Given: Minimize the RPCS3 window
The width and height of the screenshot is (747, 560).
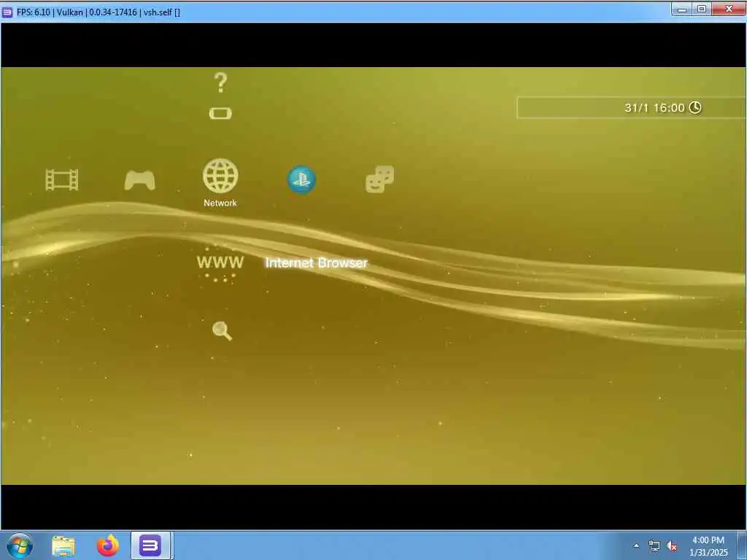Looking at the screenshot, I should [682, 9].
